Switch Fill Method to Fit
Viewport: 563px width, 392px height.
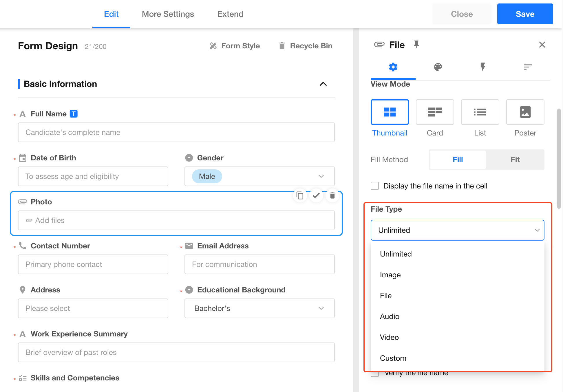click(x=515, y=160)
